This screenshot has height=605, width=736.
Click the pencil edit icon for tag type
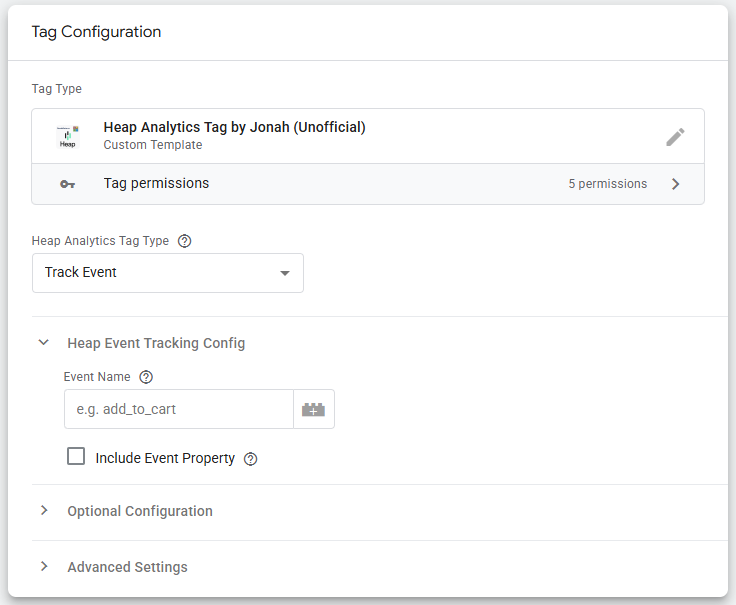[675, 137]
